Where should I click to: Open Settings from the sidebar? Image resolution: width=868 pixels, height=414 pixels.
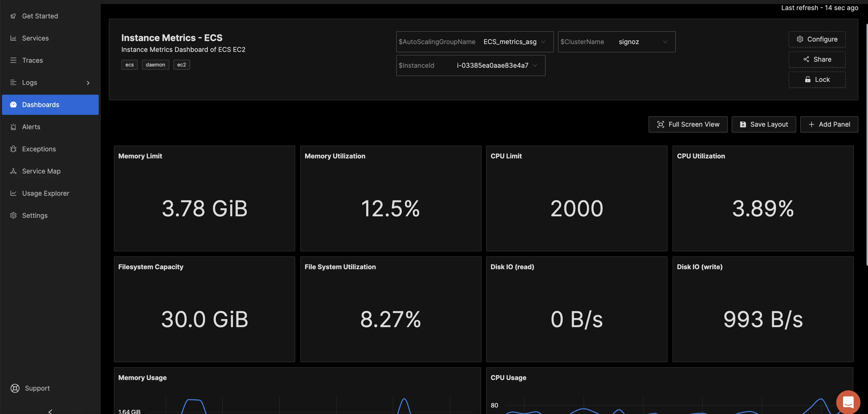50,216
